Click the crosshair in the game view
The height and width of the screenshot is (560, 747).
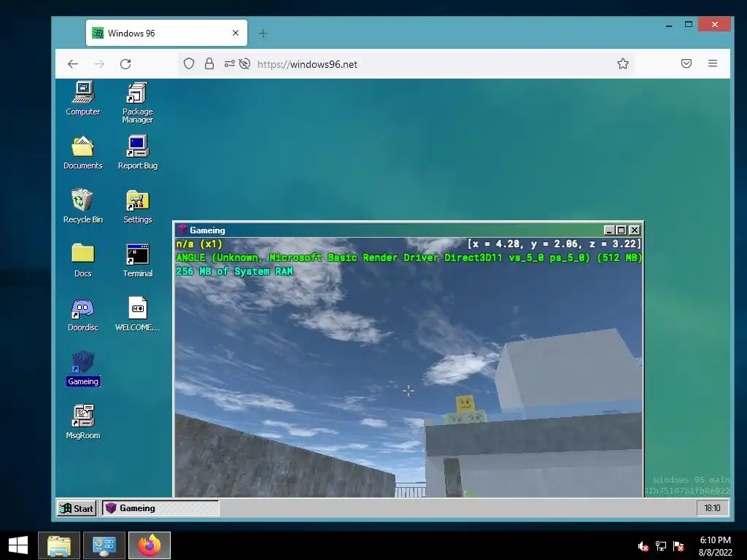(409, 391)
